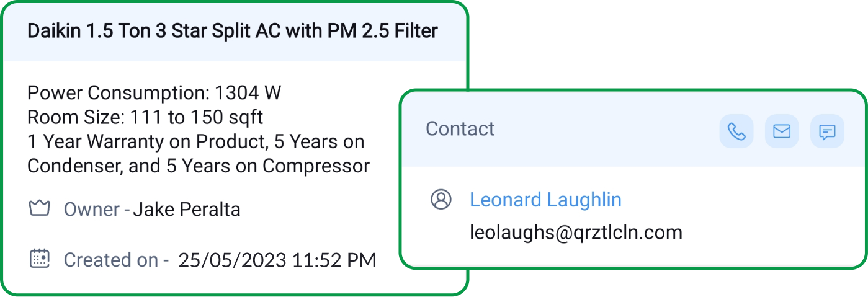
Task: Click the phone call icon in Contact
Action: coord(736,131)
